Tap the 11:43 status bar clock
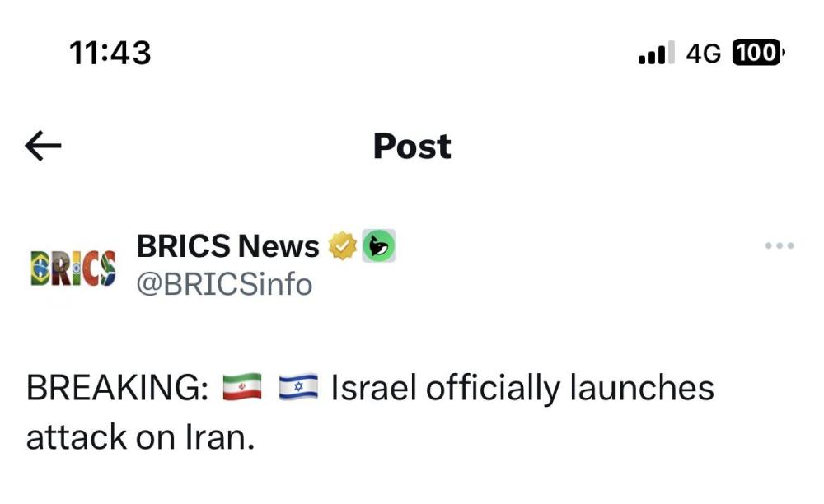The width and height of the screenshot is (824, 504). 110,54
